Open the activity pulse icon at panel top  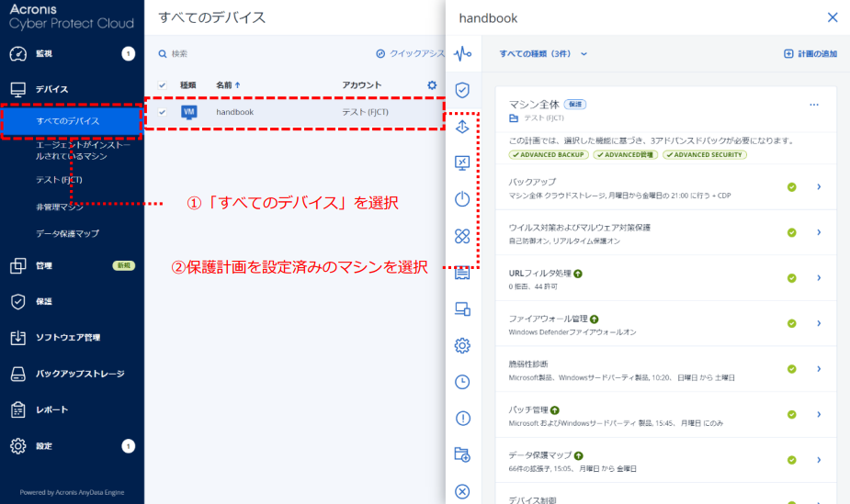(x=462, y=53)
